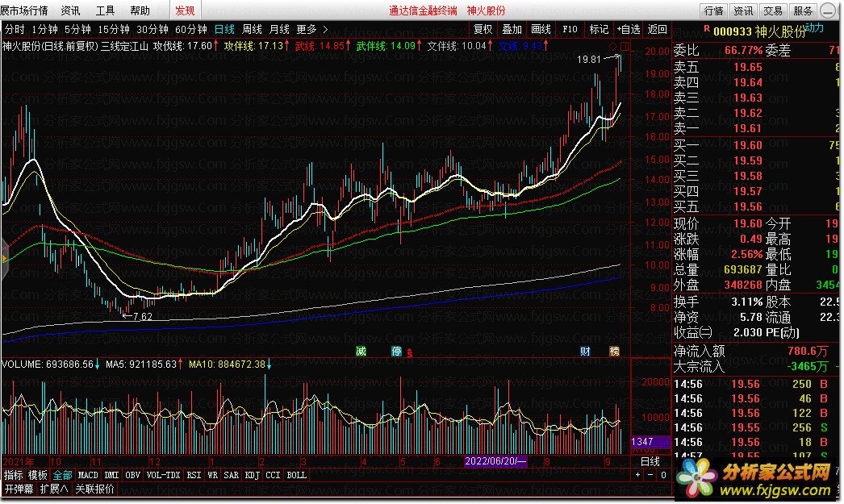
Task: Switch chart to 月线 monthly period
Action: (x=279, y=29)
